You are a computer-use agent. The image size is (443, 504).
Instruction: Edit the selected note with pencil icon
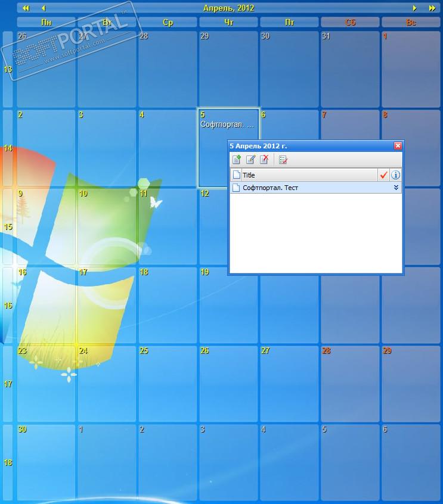pos(250,160)
